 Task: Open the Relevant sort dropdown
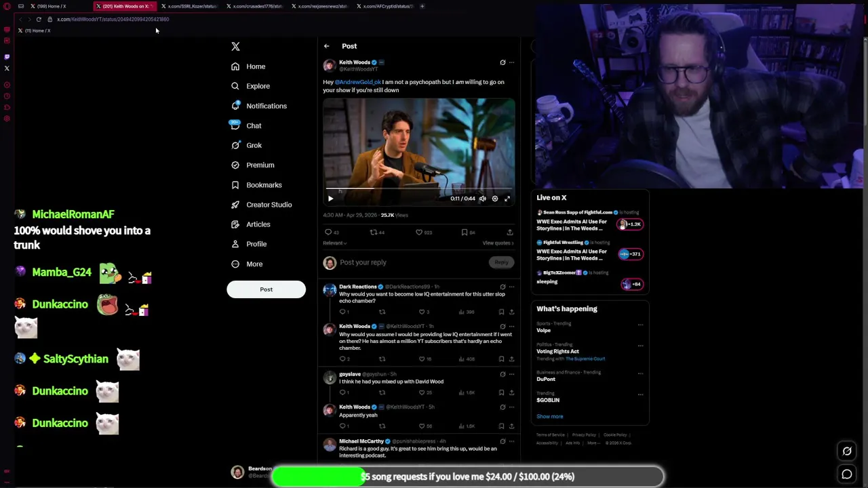pyautogui.click(x=334, y=243)
